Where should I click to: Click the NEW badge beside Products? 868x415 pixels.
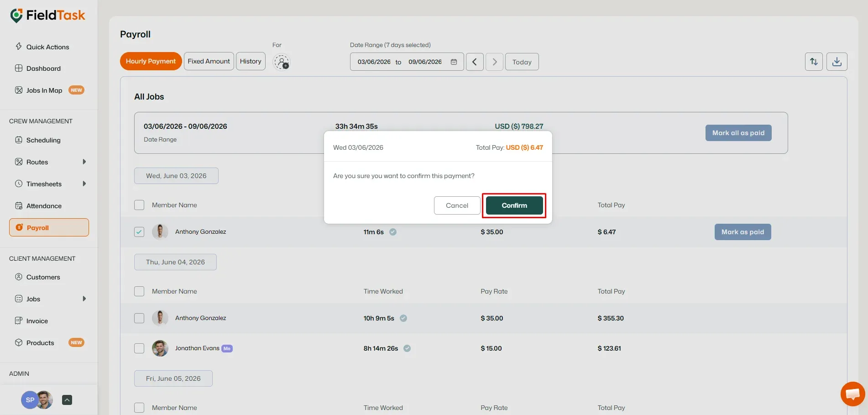tap(76, 342)
